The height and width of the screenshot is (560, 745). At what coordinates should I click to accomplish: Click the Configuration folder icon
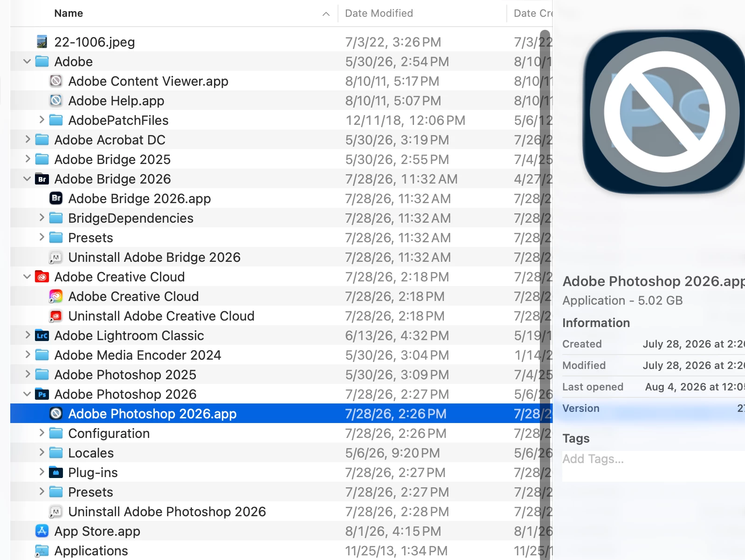[56, 433]
